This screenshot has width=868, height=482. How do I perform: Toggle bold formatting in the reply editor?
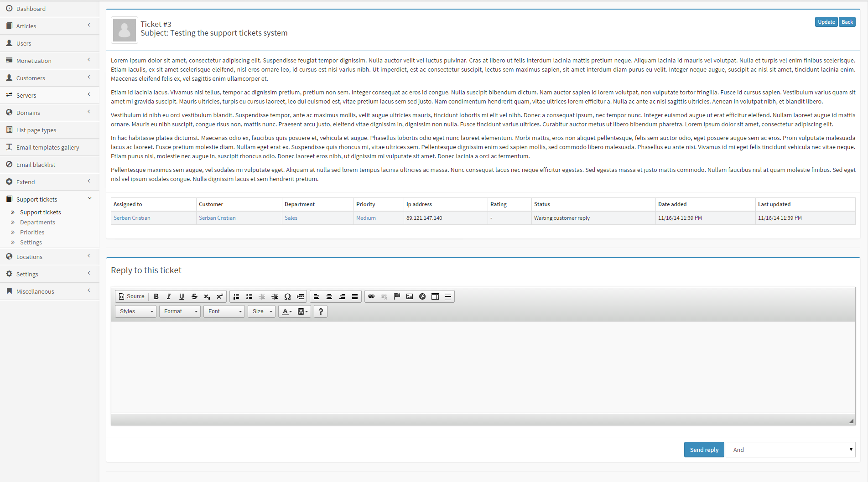tap(156, 296)
